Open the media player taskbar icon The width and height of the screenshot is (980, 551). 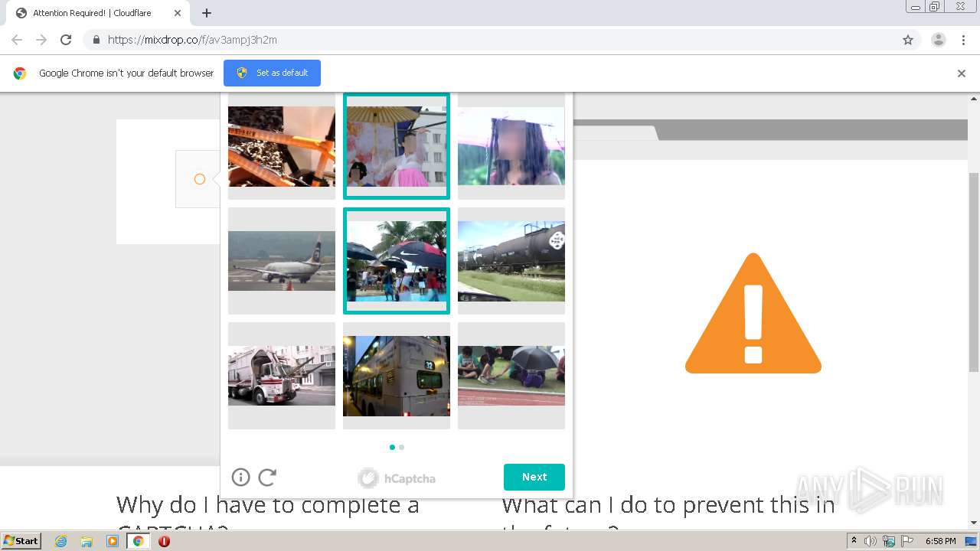pyautogui.click(x=113, y=541)
